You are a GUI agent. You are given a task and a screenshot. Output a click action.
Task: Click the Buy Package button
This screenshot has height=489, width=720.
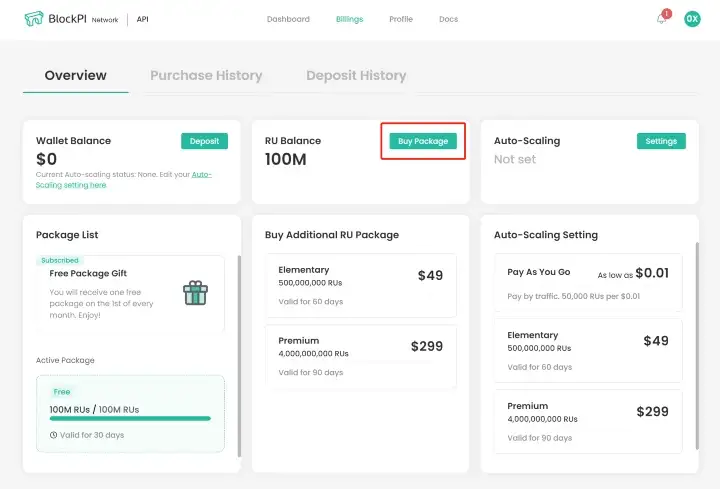(x=423, y=141)
